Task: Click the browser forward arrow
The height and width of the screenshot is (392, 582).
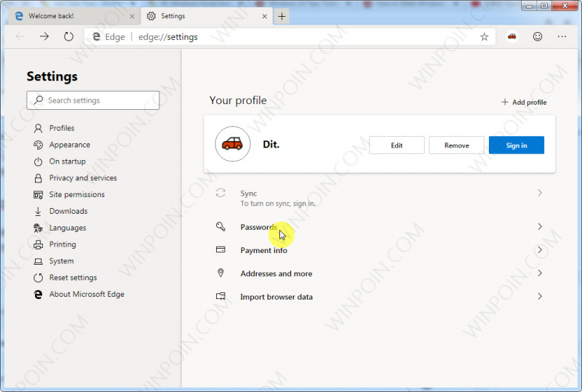Action: [44, 36]
